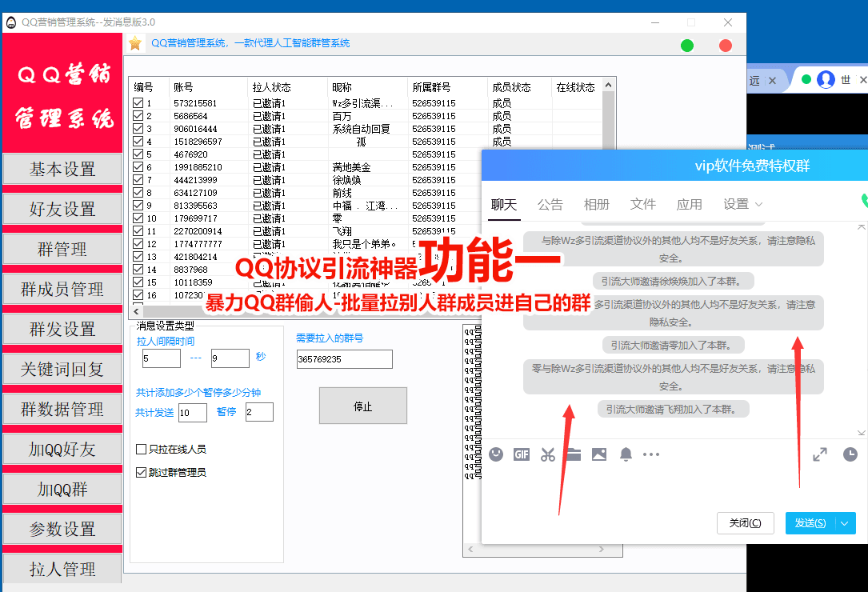Click the 关闭(C) button
Viewport: 868px width, 592px height.
pyautogui.click(x=745, y=523)
